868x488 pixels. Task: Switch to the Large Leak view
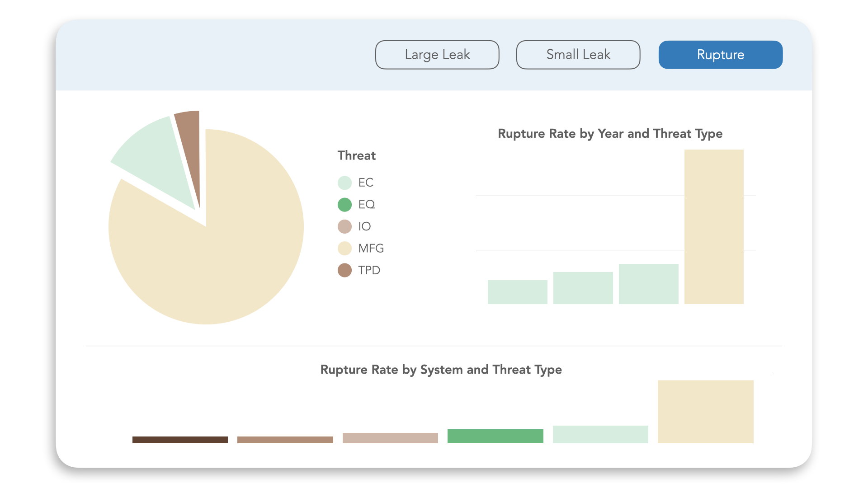point(437,54)
